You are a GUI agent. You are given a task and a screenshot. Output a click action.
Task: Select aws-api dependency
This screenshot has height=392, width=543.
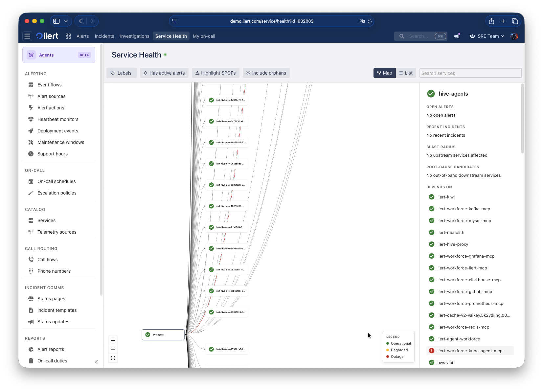click(445, 362)
